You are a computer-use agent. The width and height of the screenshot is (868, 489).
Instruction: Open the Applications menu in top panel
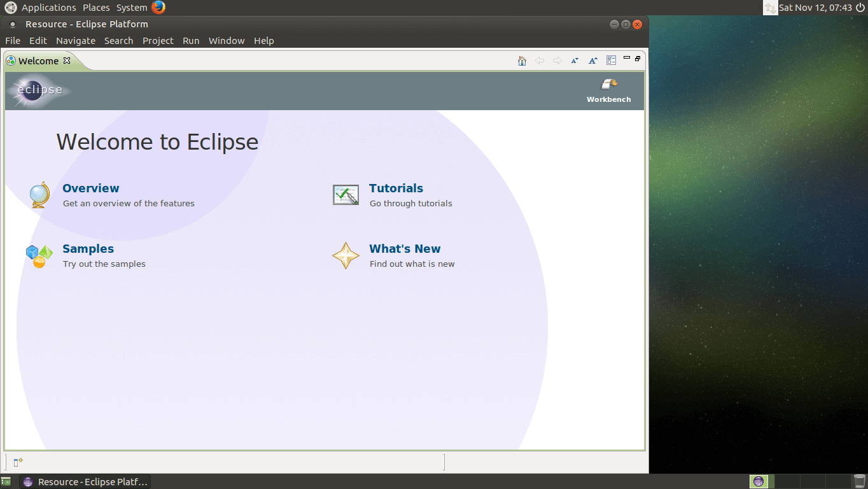[x=48, y=8]
